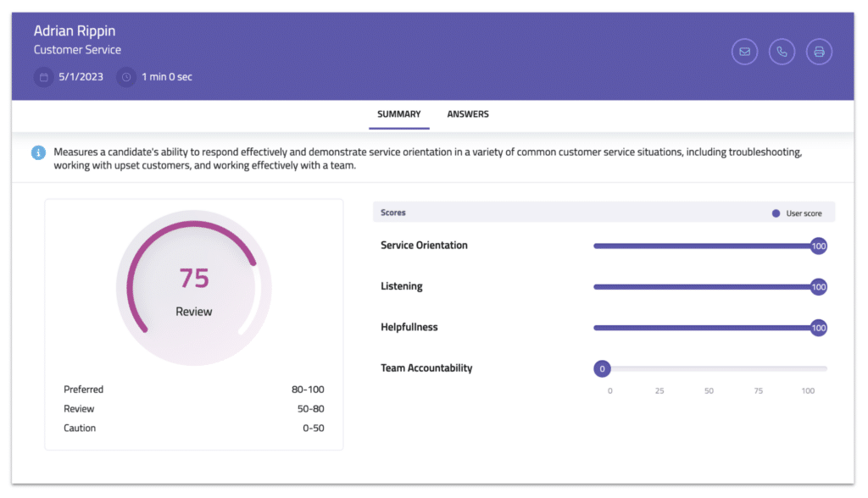Click the Helpfullness score slider handle

pyautogui.click(x=819, y=328)
